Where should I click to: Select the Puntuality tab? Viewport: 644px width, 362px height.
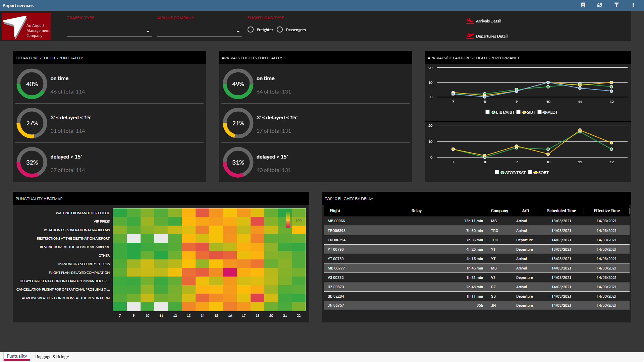click(x=17, y=356)
